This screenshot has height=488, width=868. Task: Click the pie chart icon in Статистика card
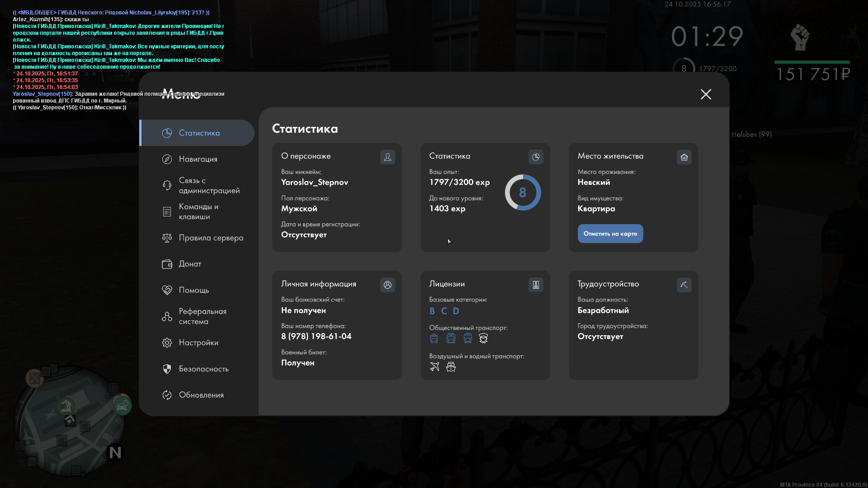(x=536, y=157)
